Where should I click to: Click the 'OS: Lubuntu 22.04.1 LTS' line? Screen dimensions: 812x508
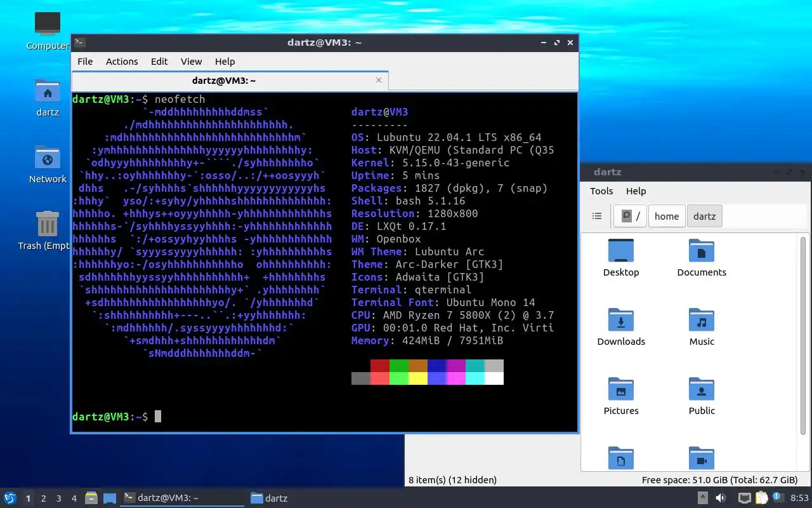447,137
